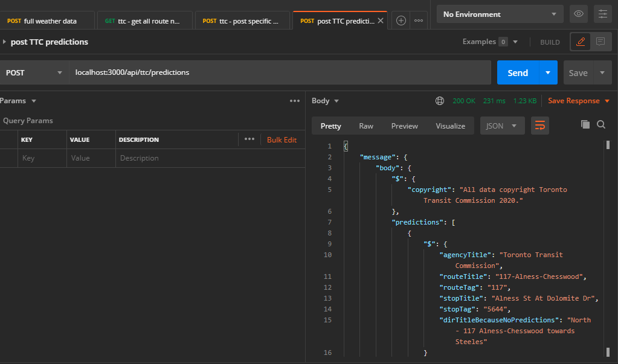618x364 pixels.
Task: Switch to full weather data tab
Action: (47, 21)
